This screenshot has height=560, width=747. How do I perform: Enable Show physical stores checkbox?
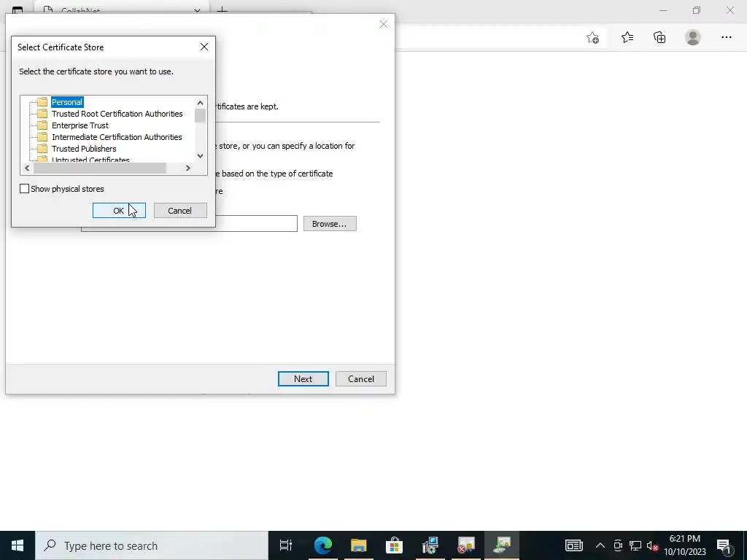click(x=24, y=189)
